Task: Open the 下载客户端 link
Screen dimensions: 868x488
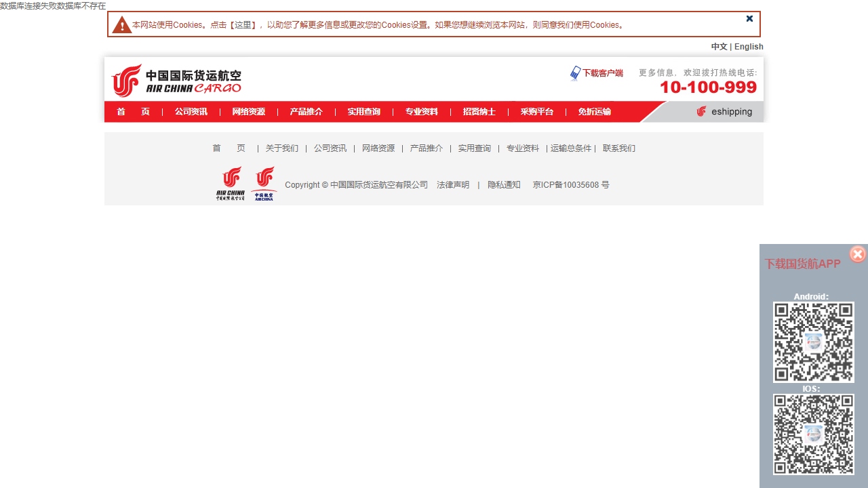Action: pos(603,73)
